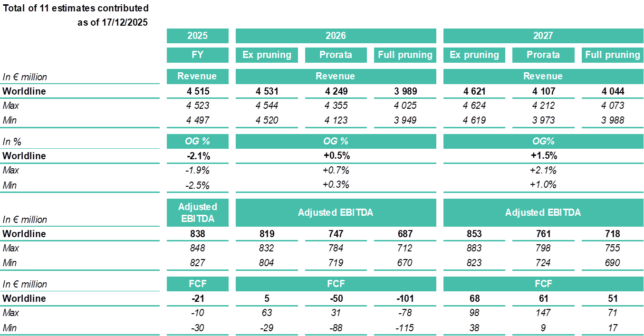
Task: Select the 2026 FCF section header
Action: pyautogui.click(x=336, y=284)
